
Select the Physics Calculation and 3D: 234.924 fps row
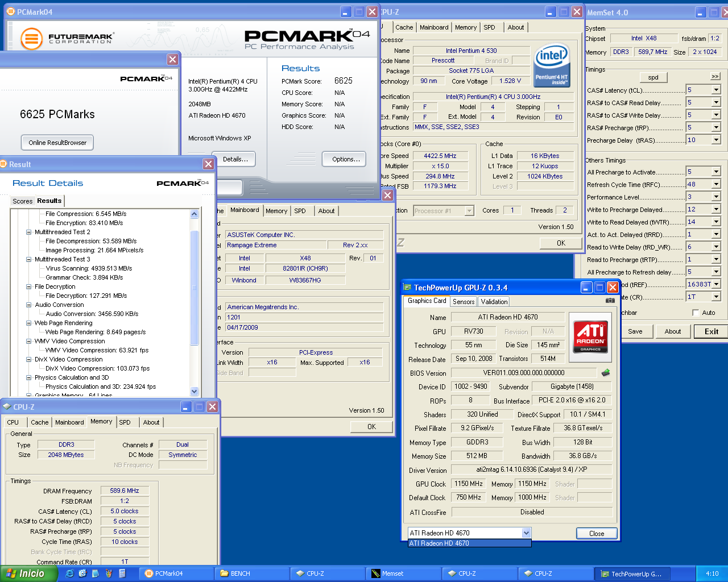[101, 386]
